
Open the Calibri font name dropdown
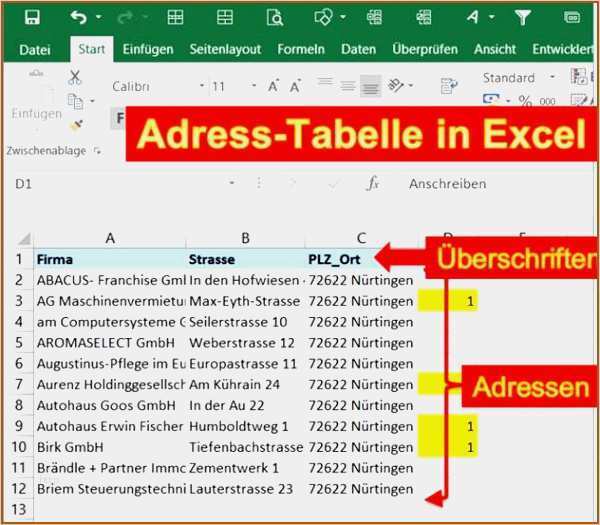(201, 86)
